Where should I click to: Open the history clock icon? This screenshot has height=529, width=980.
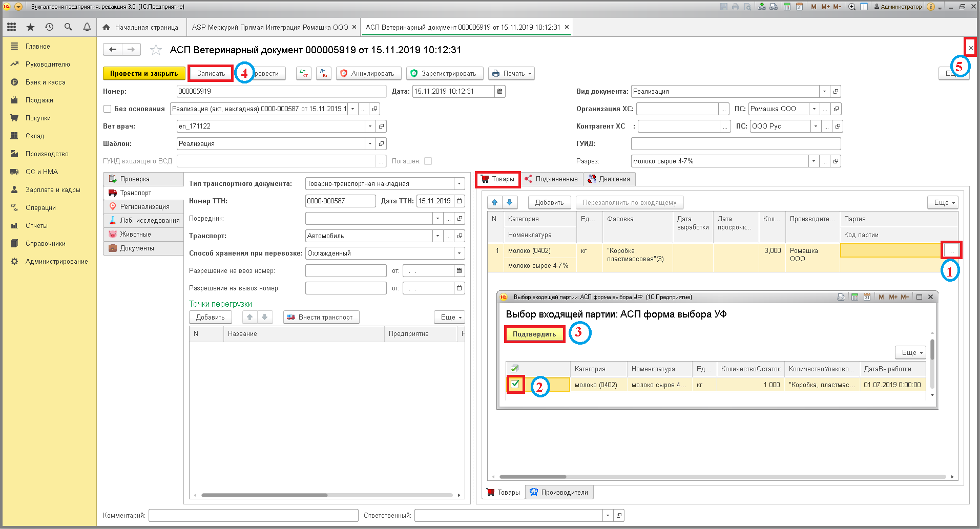click(x=49, y=27)
